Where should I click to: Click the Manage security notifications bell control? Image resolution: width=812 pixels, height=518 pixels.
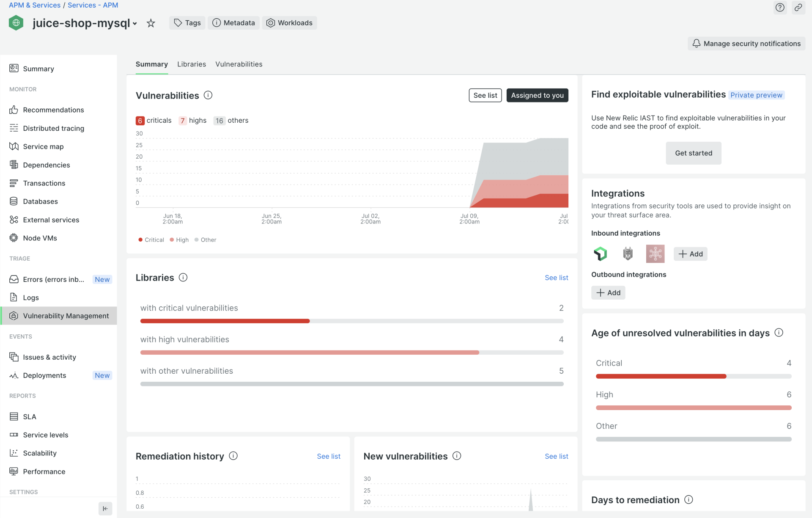[x=746, y=44]
